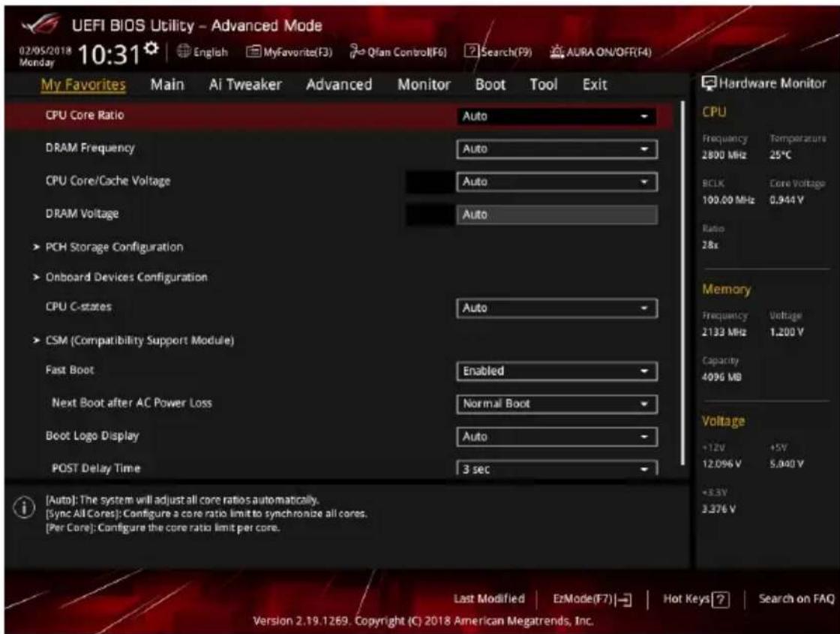Click the CPU temperature value 25°C
Screen dimensions: 840x634
pyautogui.click(x=781, y=155)
